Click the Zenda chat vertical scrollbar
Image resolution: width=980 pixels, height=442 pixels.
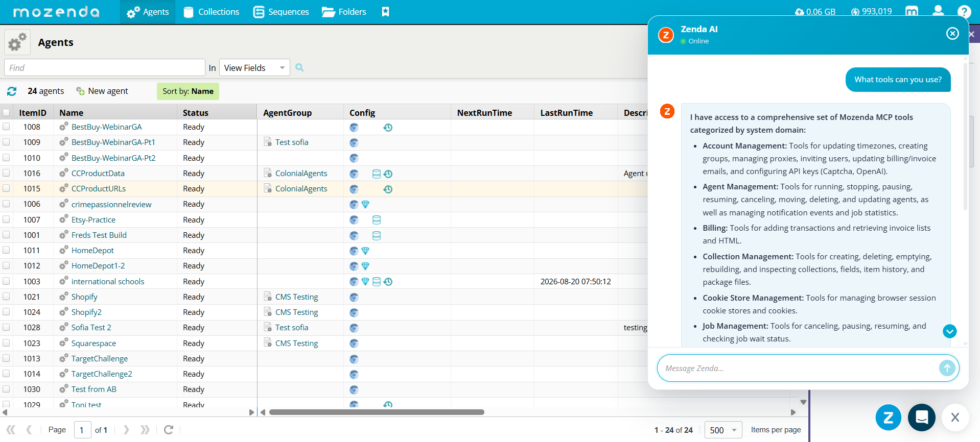(965, 136)
